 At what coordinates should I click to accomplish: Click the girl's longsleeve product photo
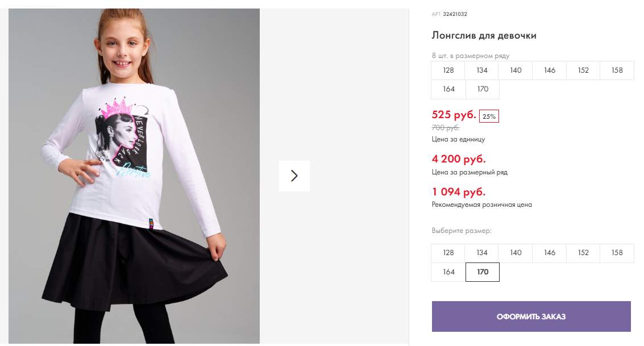pyautogui.click(x=134, y=176)
